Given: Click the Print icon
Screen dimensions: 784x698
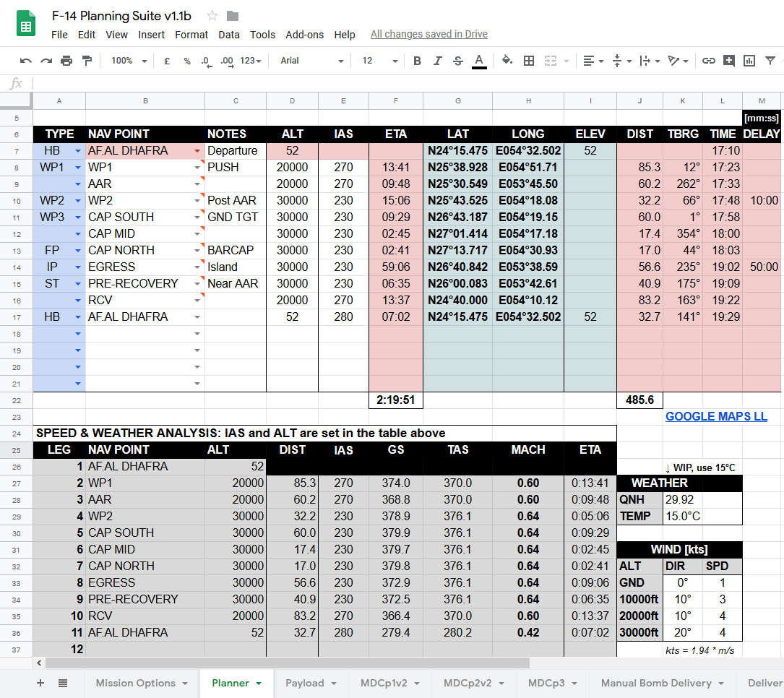Looking at the screenshot, I should pyautogui.click(x=66, y=61).
